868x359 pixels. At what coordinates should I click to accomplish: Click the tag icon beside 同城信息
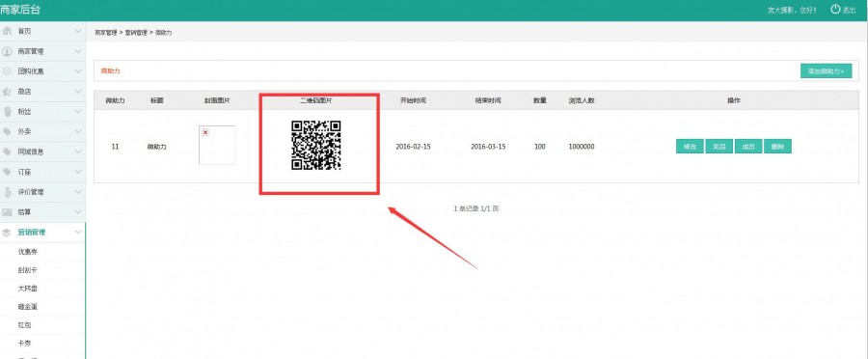point(7,152)
